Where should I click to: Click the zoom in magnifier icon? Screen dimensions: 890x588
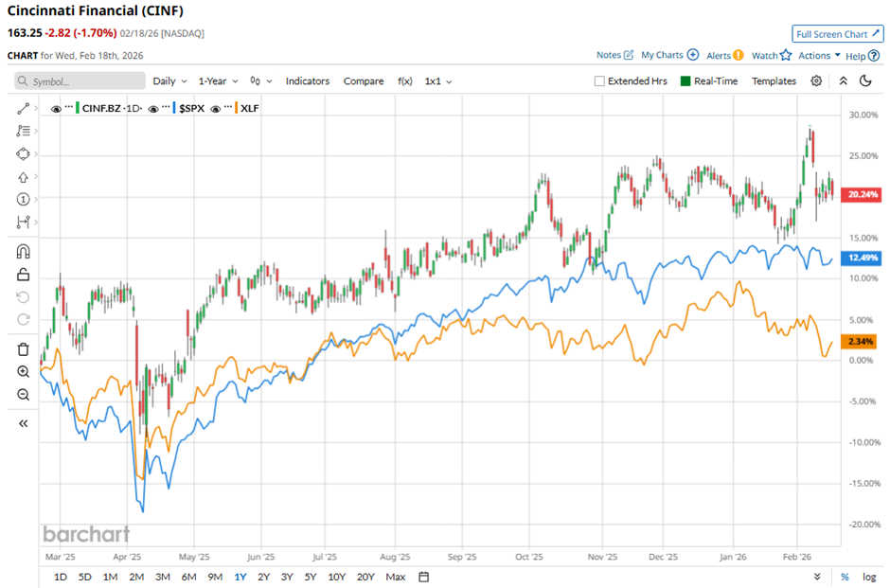click(24, 372)
